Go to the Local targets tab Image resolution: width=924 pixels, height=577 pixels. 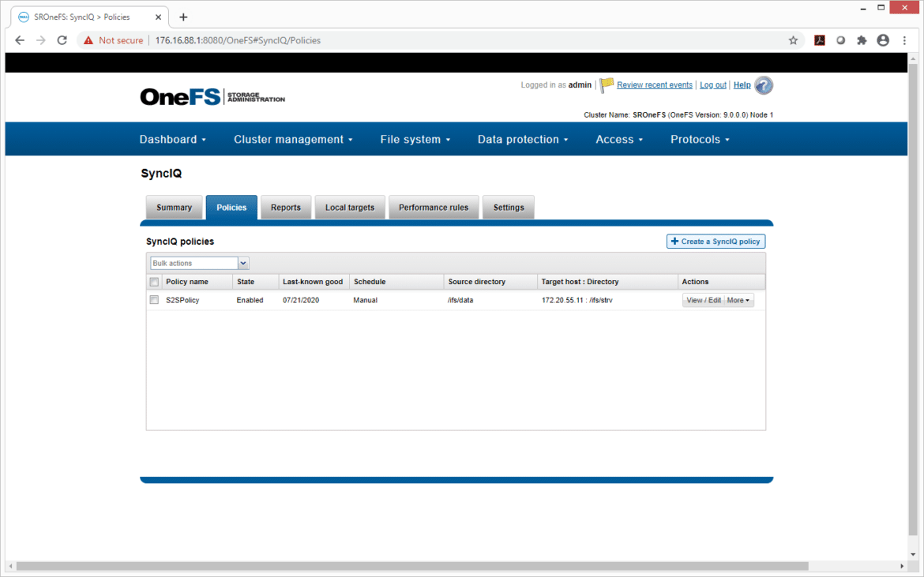[350, 208]
